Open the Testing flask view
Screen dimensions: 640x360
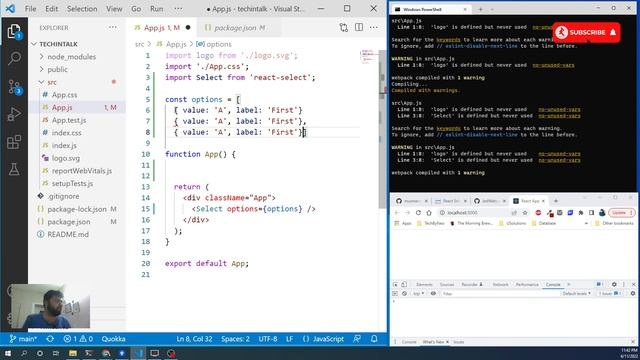14,169
